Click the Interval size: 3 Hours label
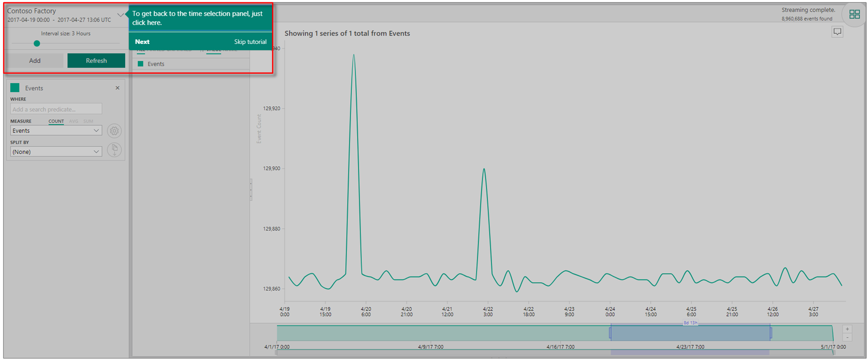This screenshot has width=868, height=359. (66, 33)
